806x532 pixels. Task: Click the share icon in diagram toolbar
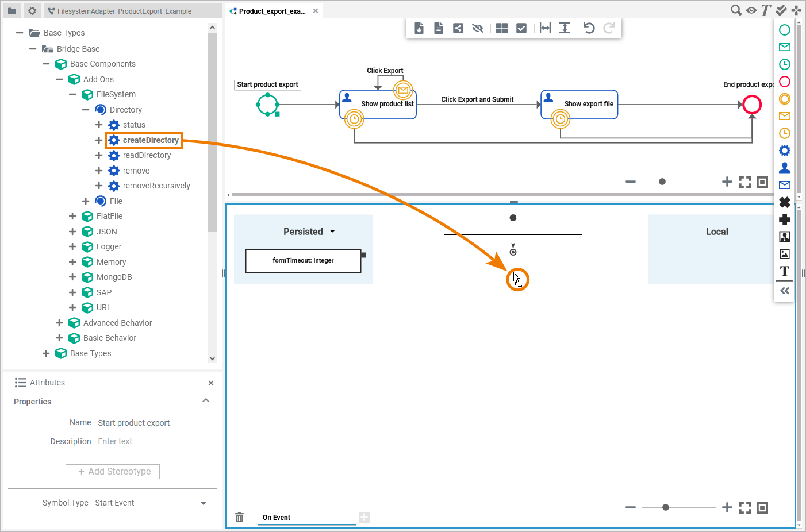tap(458, 28)
